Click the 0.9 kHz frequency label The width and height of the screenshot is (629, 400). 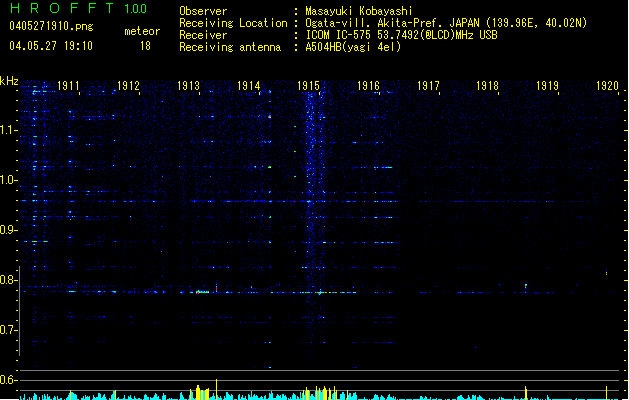pos(9,230)
